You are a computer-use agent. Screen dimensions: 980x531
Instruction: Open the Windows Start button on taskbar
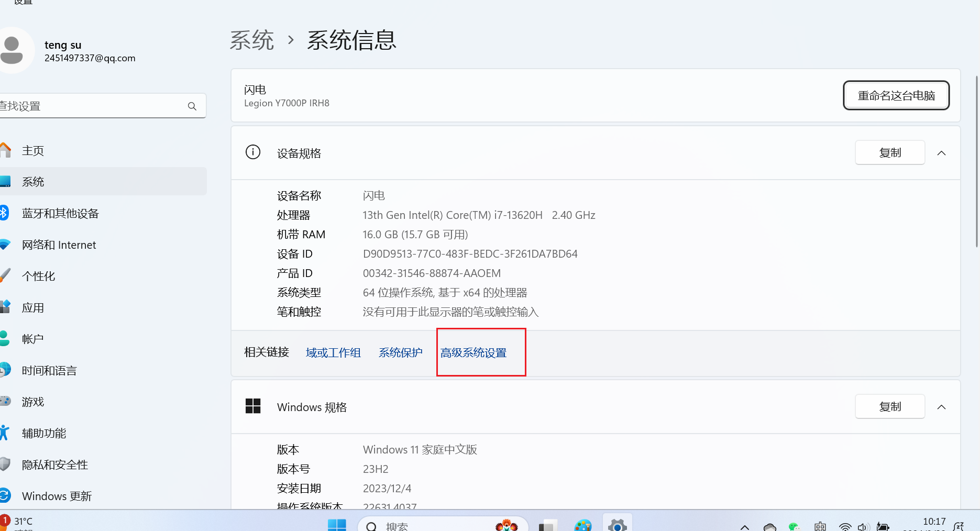(337, 525)
